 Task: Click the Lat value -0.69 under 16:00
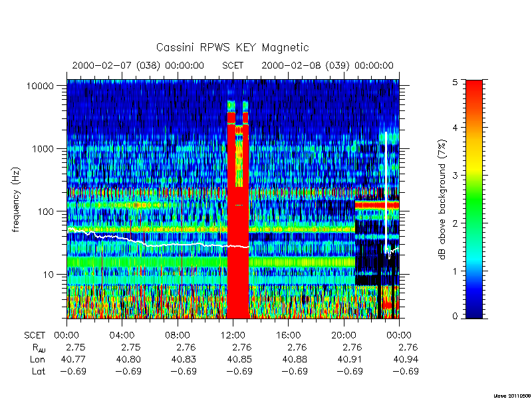[295, 371]
